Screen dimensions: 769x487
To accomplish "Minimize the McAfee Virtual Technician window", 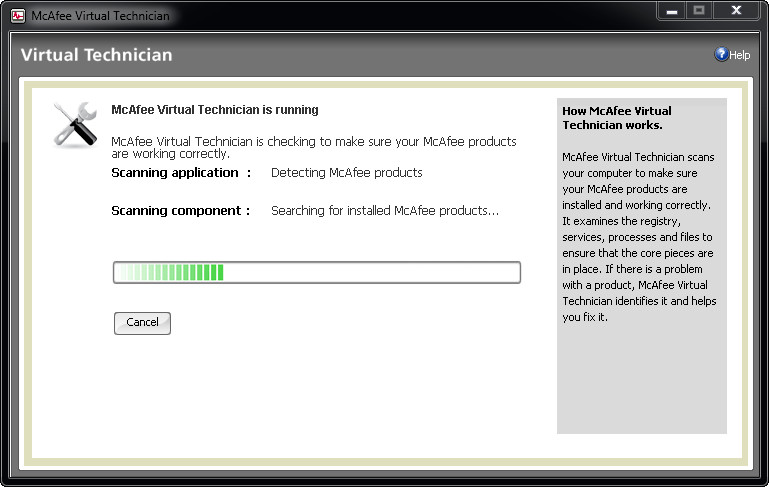I will coord(672,11).
